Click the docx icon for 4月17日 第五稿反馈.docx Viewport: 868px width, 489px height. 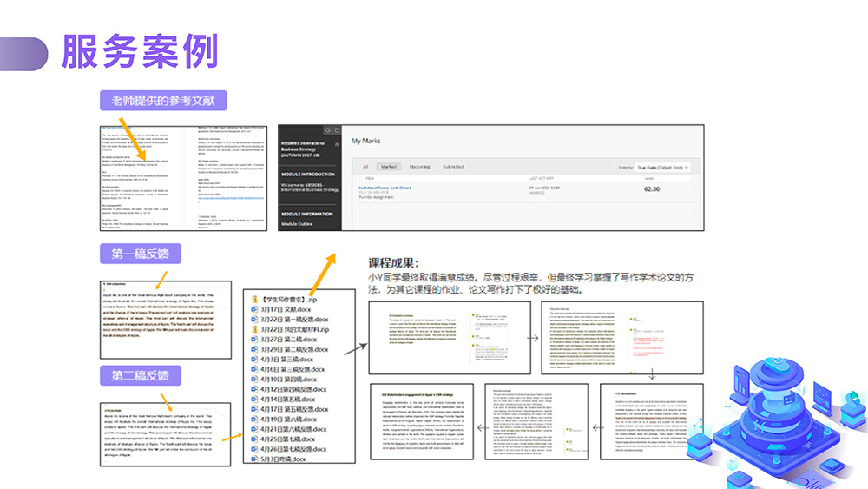click(254, 409)
